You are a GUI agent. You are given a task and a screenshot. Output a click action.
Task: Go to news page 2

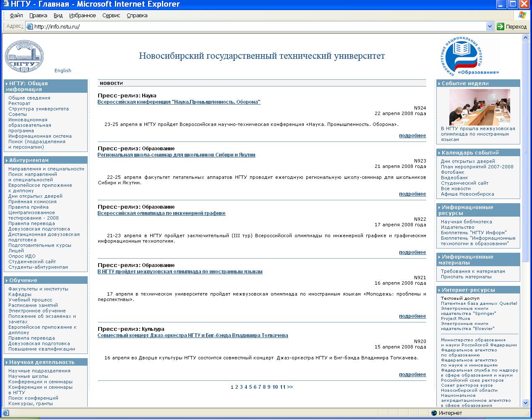(x=237, y=387)
